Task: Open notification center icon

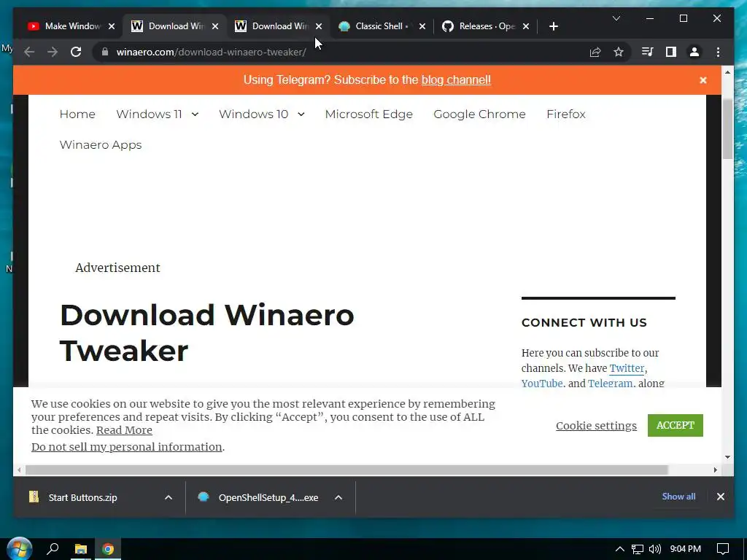Action: 723,549
